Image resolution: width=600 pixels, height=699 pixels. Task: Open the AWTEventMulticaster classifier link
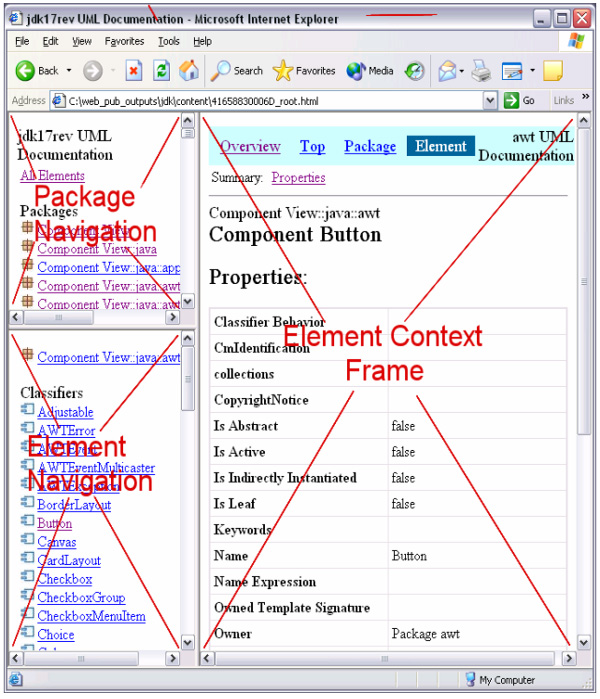96,468
